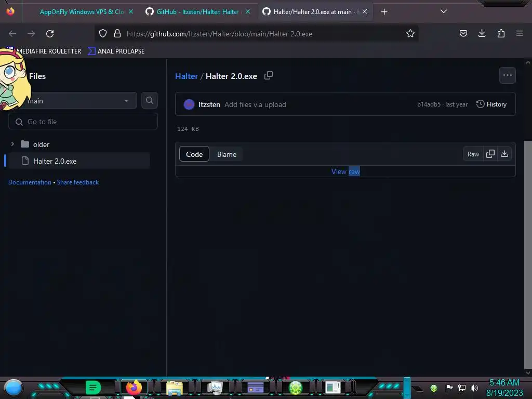Open the older folder
This screenshot has width=532, height=399.
[42, 144]
